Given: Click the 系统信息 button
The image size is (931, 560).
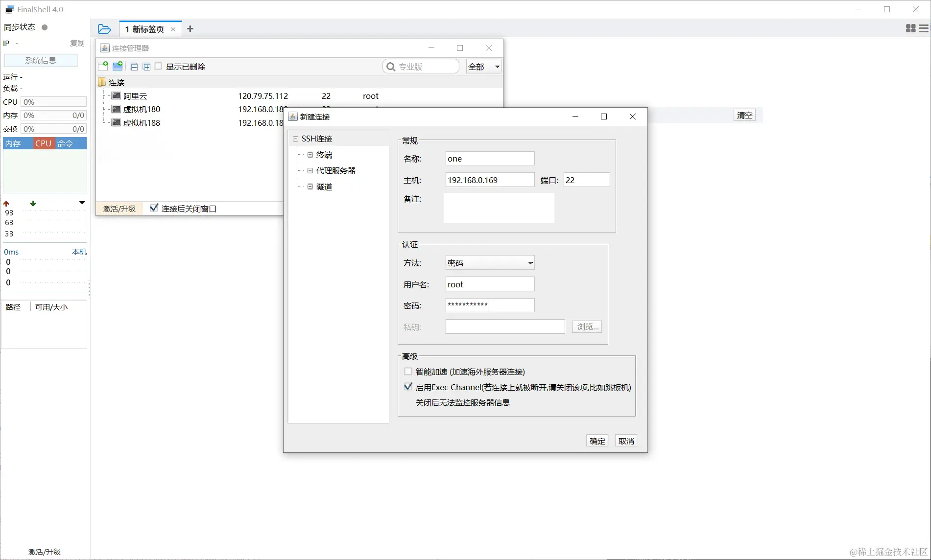Looking at the screenshot, I should tap(41, 60).
